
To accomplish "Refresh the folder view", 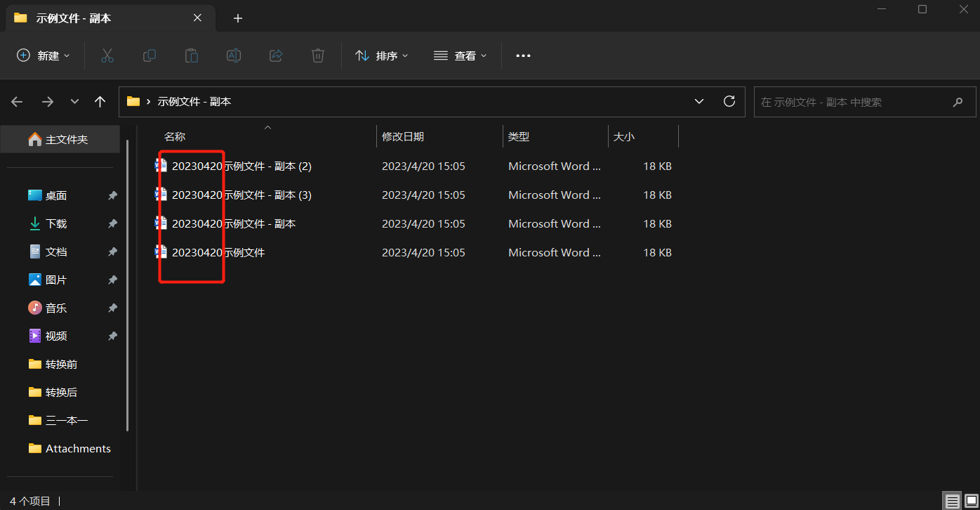I will tap(729, 101).
